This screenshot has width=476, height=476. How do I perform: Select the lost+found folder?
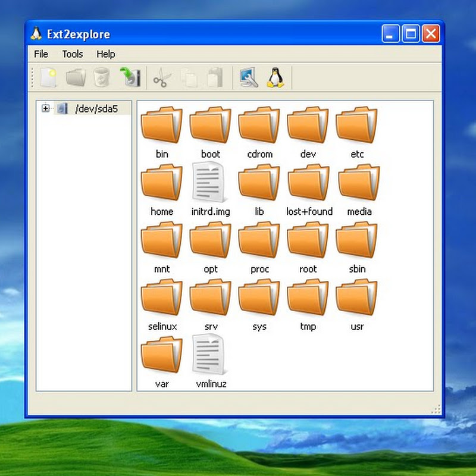point(308,183)
